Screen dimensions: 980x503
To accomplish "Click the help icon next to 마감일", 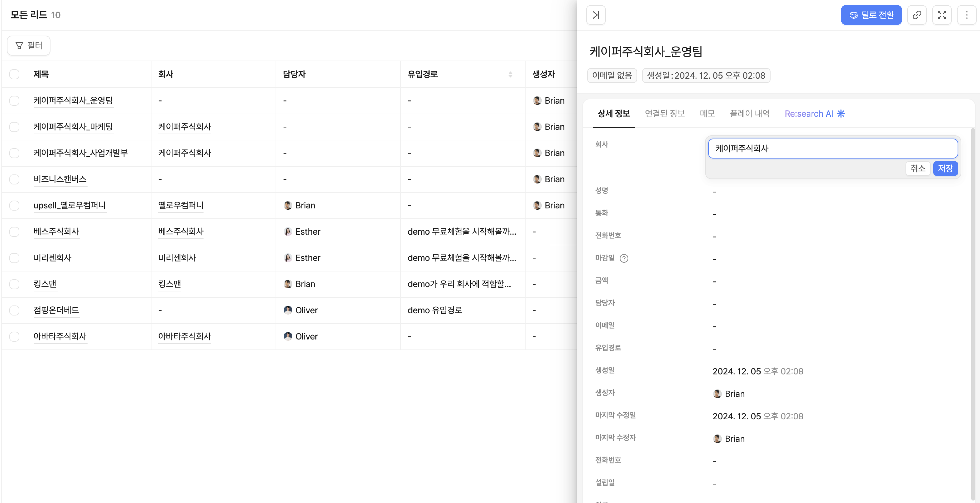I will [x=624, y=259].
